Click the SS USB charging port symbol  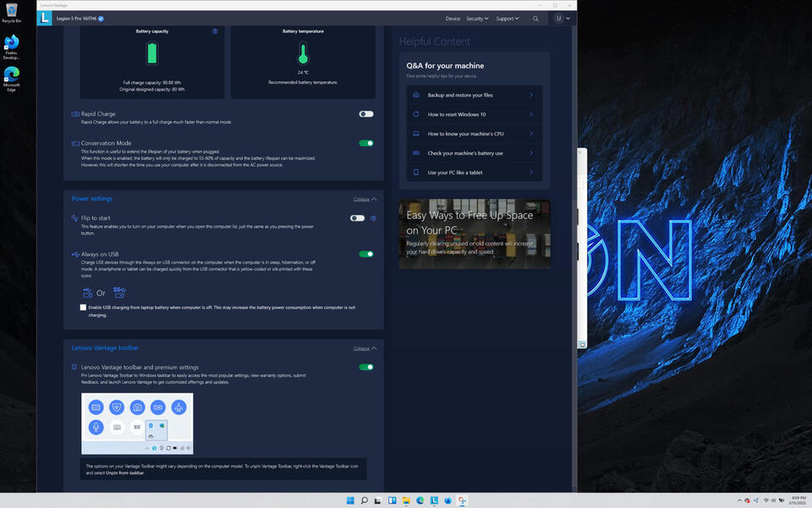(x=119, y=292)
